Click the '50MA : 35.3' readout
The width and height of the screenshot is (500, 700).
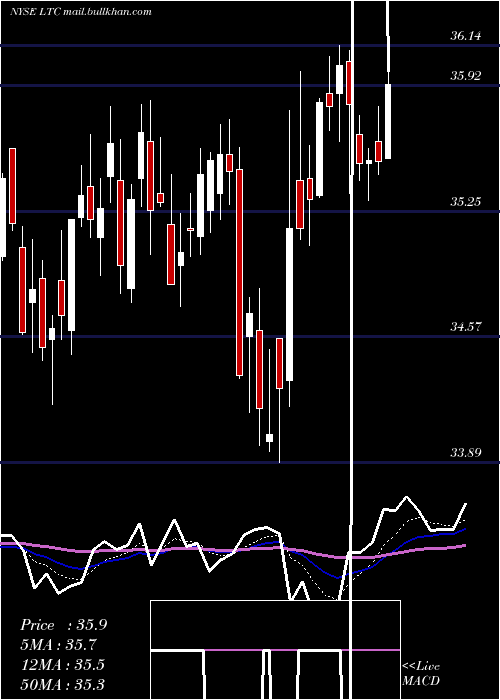62,684
